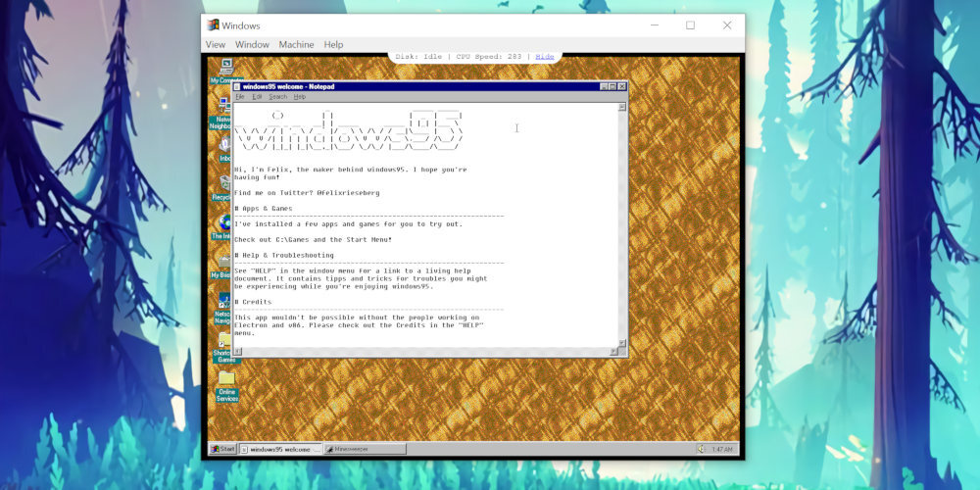Click the speaker volume icon in the tray
This screenshot has height=490, width=980.
701,449
